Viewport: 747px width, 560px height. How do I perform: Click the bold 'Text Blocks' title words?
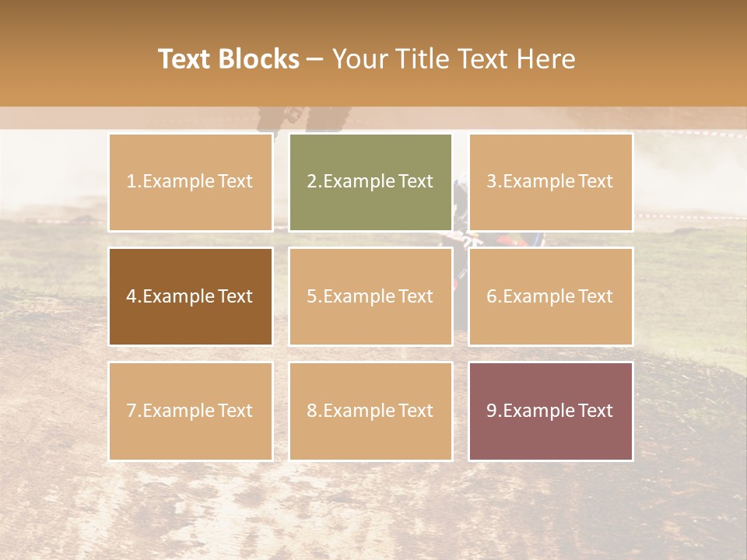(x=228, y=59)
